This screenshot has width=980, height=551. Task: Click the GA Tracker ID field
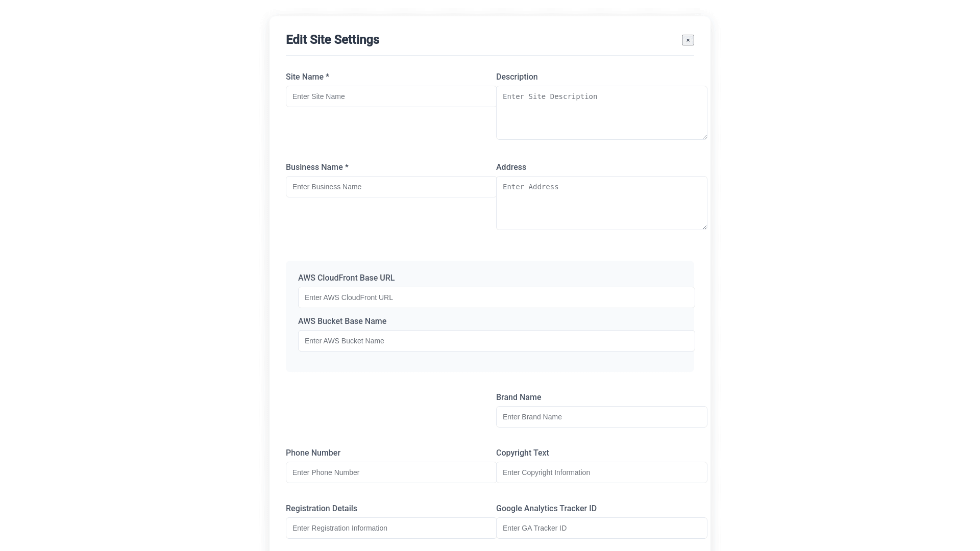[x=601, y=528]
